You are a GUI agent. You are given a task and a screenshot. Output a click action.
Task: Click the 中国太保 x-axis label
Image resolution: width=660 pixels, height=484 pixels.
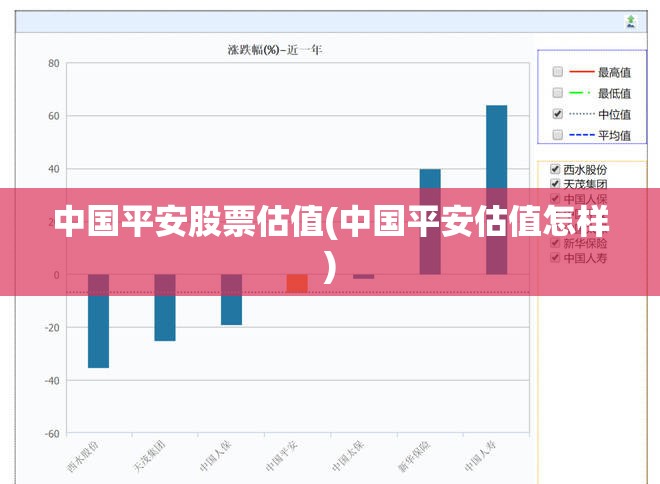click(348, 456)
